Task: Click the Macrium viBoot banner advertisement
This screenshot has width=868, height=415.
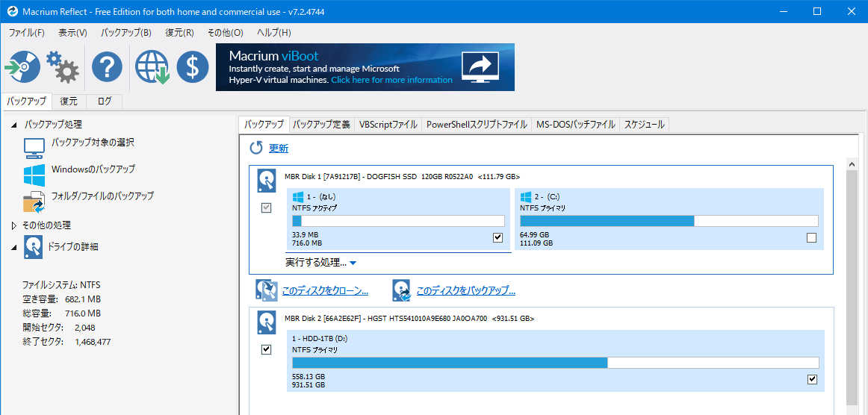Action: coord(365,67)
